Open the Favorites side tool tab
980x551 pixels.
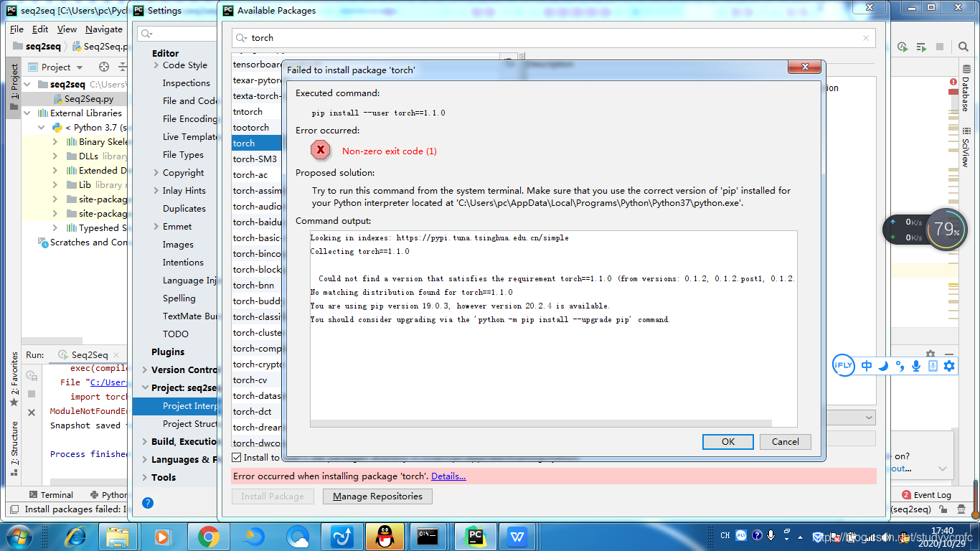click(x=14, y=379)
